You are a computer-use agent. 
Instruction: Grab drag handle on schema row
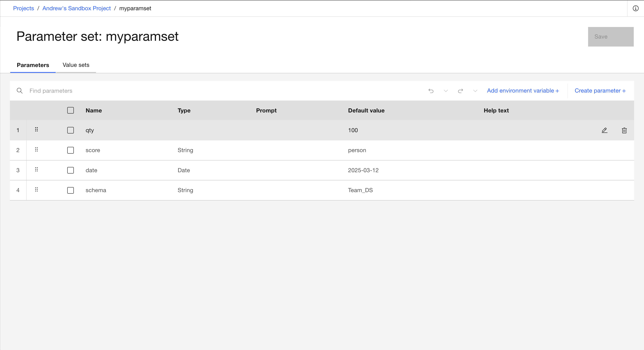37,189
